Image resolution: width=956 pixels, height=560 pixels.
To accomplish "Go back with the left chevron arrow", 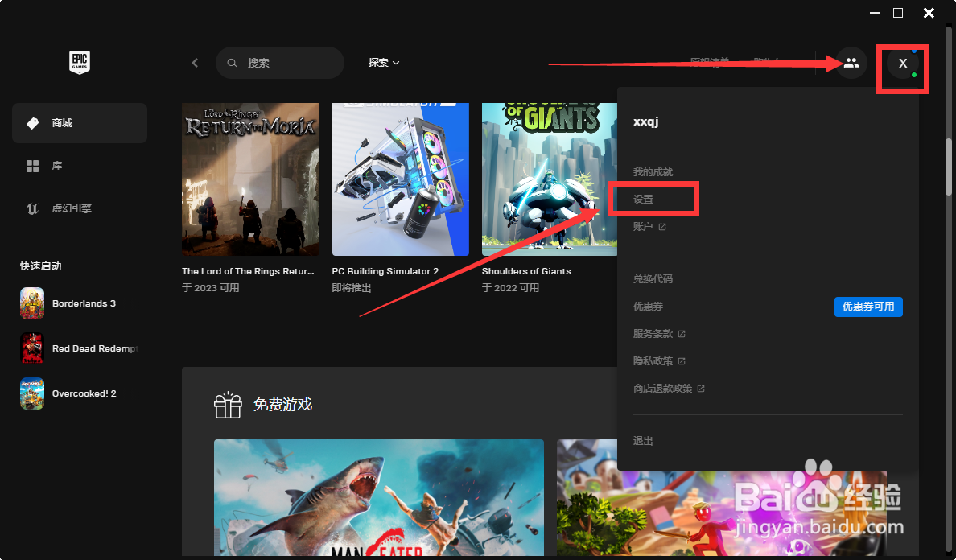I will [195, 63].
